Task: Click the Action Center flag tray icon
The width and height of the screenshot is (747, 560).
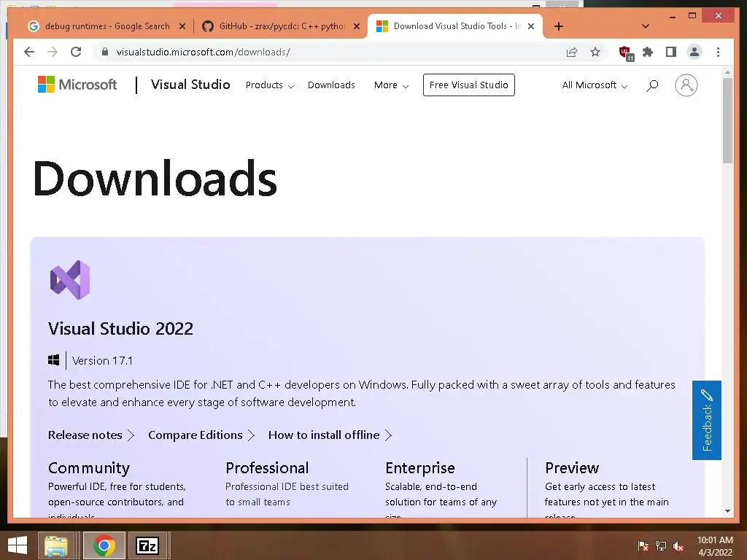Action: 643,546
